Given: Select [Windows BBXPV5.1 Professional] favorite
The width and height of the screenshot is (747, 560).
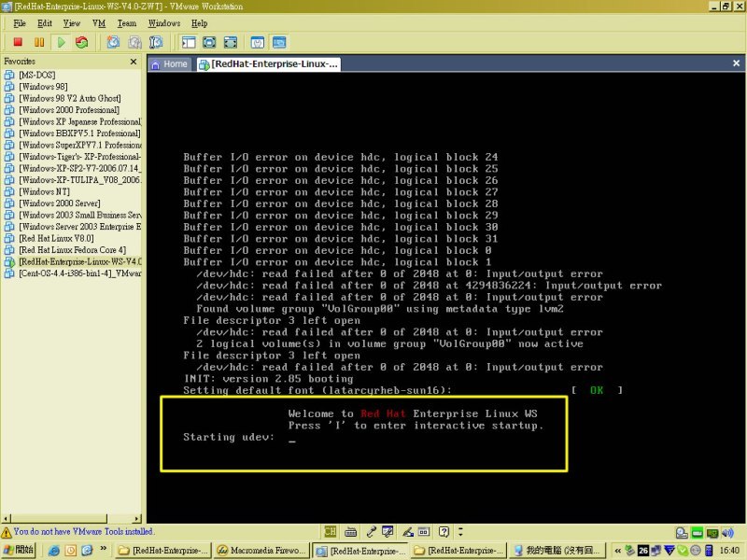Looking at the screenshot, I should click(73, 133).
